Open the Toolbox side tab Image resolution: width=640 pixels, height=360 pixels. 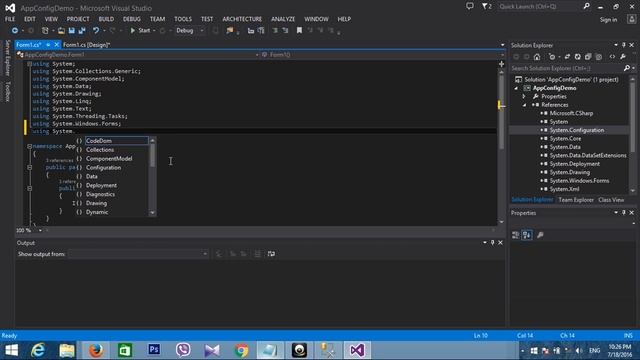[7, 91]
